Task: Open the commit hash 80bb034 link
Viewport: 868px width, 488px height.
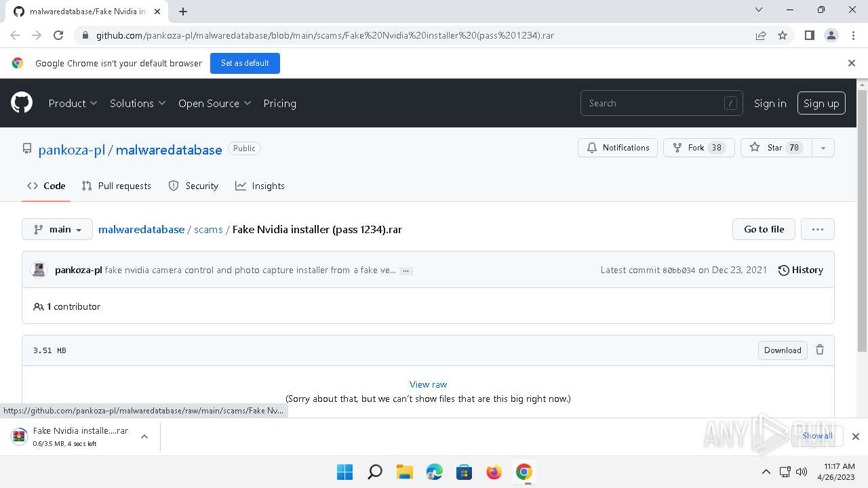Action: tap(679, 270)
